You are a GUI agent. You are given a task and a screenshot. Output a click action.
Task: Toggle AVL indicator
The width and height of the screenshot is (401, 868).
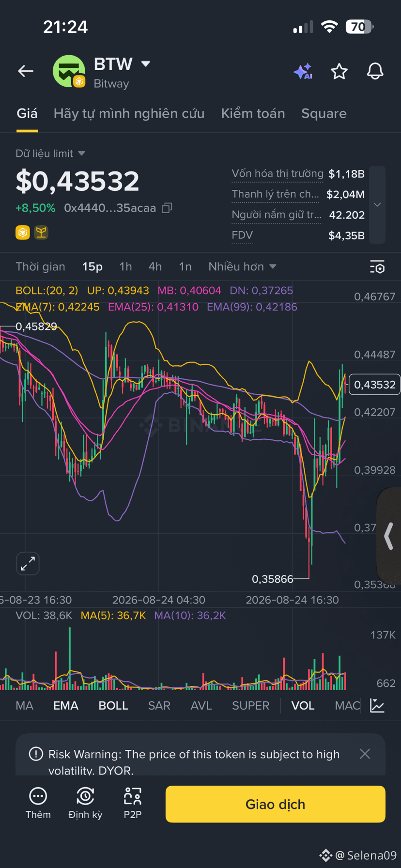[201, 705]
